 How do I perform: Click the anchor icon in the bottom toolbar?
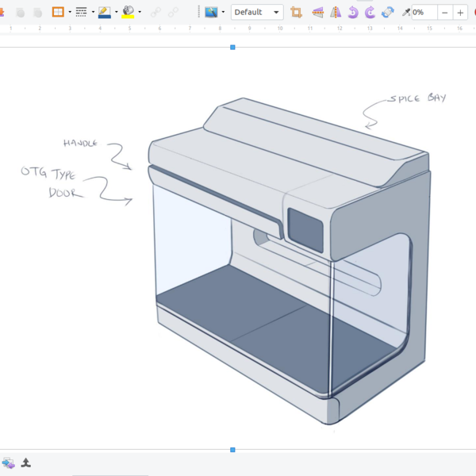tap(25, 463)
